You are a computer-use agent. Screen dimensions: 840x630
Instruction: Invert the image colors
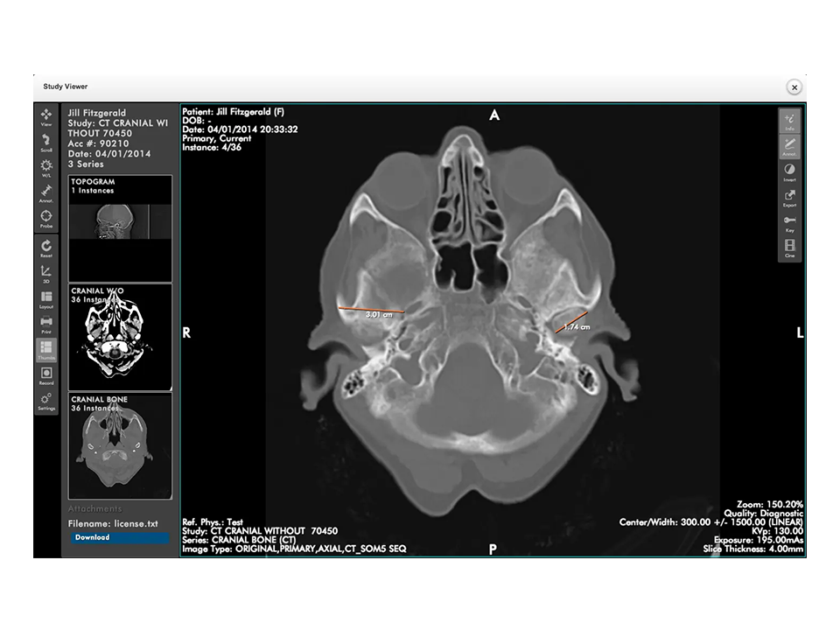click(789, 172)
